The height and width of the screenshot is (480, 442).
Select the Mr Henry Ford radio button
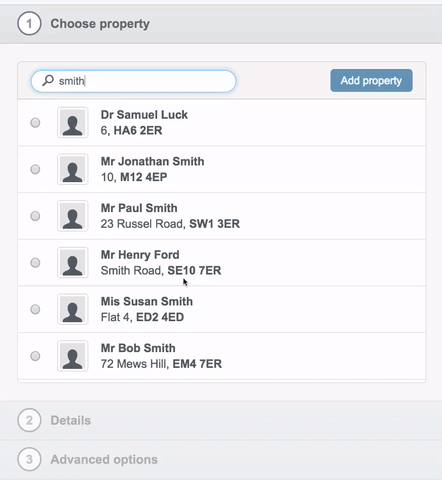35,263
